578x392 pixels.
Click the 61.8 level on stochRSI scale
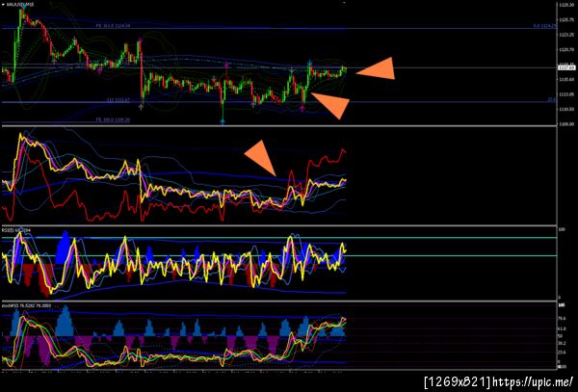tap(563, 328)
